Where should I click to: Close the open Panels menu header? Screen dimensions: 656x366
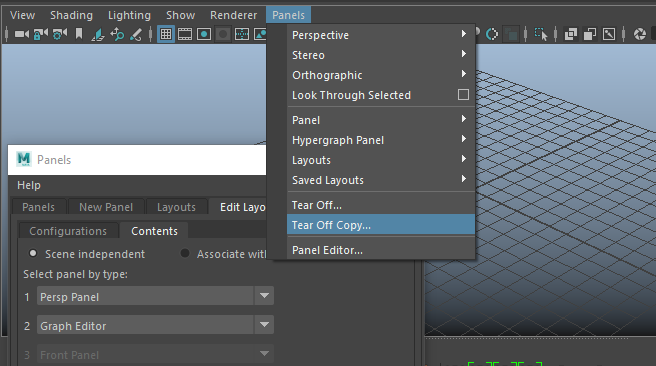[288, 15]
